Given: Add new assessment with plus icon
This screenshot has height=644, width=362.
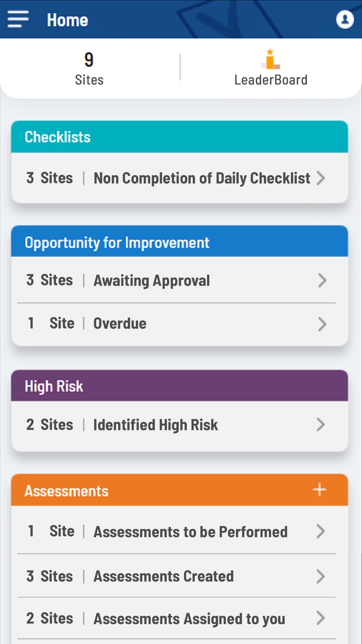Looking at the screenshot, I should click(319, 490).
